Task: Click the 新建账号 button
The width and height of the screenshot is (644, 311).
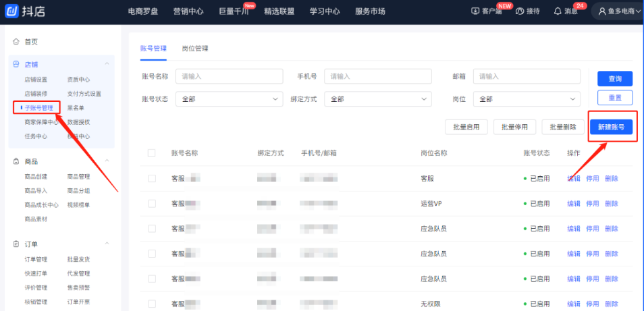Action: pos(611,127)
